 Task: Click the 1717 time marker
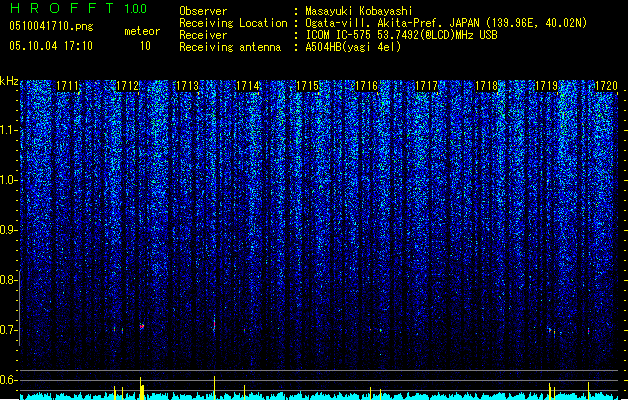coord(426,86)
